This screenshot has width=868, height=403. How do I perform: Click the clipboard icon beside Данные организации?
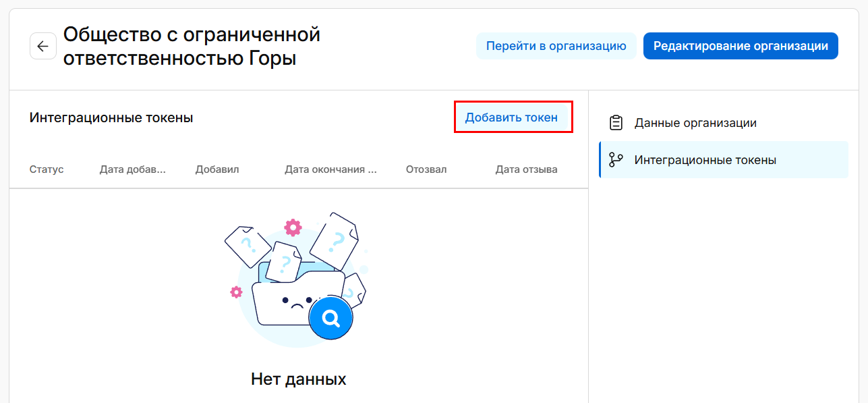click(615, 123)
